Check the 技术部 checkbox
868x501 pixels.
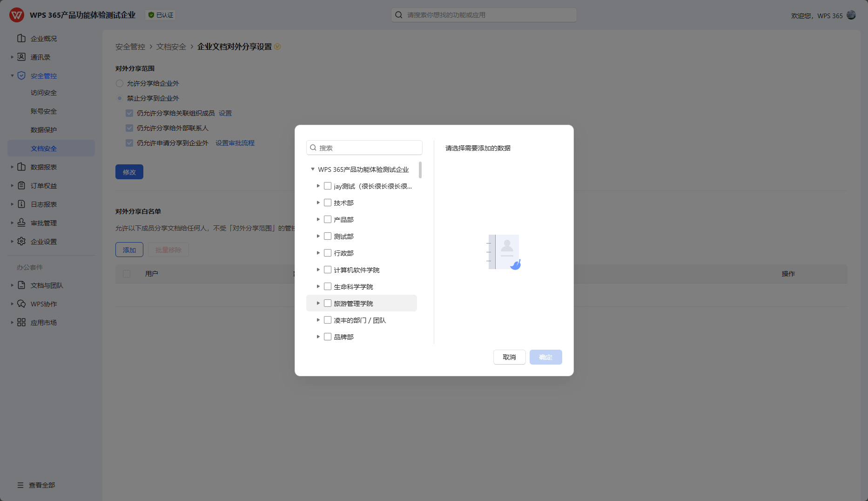[328, 203]
